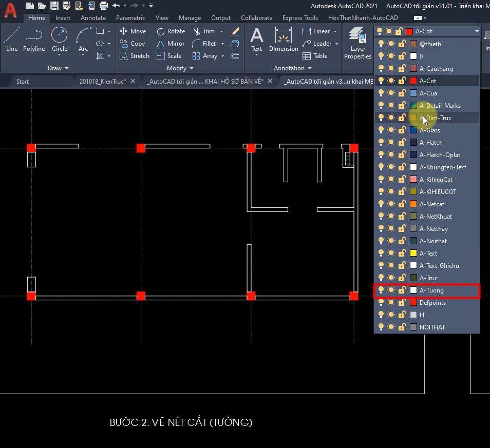The width and height of the screenshot is (490, 448).
Task: Select the Dimension tool
Action: [x=284, y=40]
